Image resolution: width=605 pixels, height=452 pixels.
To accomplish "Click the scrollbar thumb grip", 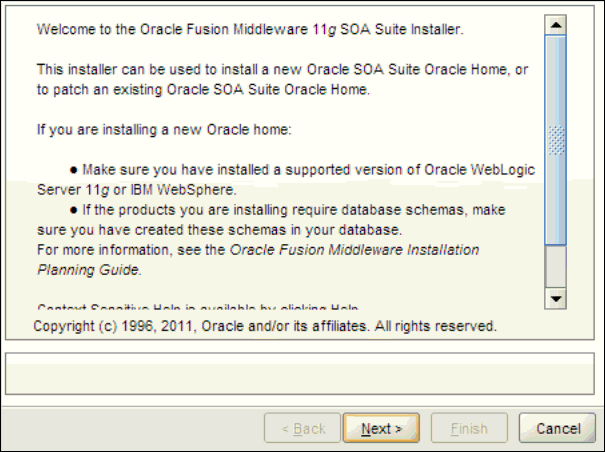I will tap(558, 137).
